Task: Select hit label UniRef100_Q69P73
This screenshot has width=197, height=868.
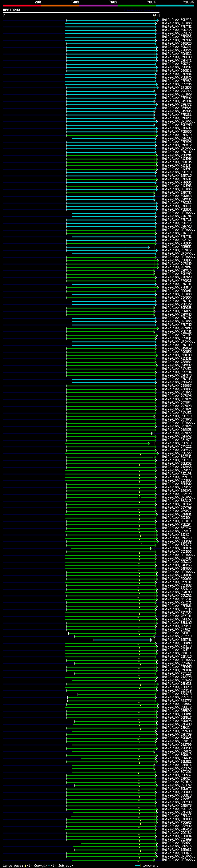Action: (177, 470)
